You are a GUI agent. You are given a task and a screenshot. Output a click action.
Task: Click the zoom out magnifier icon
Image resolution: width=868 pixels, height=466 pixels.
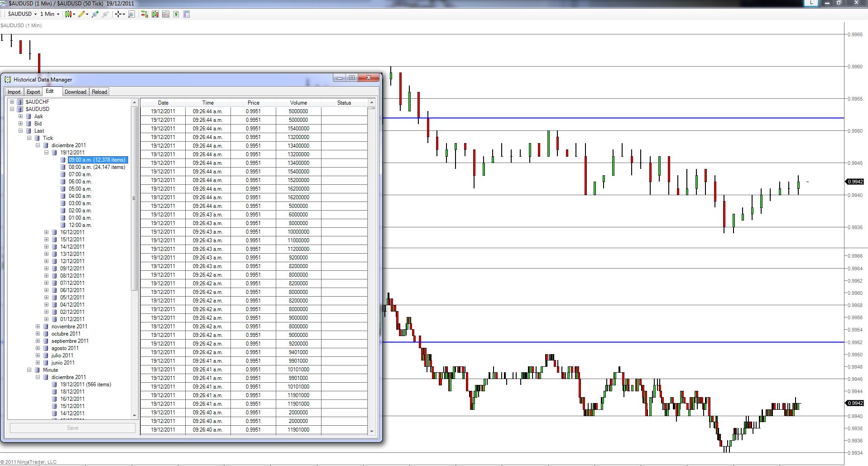pos(106,14)
